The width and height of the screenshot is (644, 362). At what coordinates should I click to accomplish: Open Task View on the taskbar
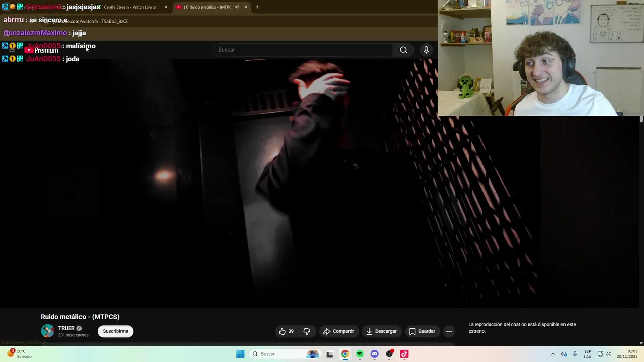tap(330, 354)
